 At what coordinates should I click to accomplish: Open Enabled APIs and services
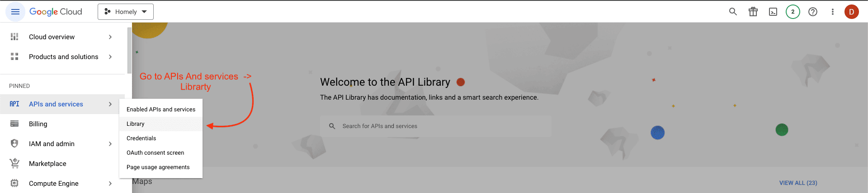160,110
